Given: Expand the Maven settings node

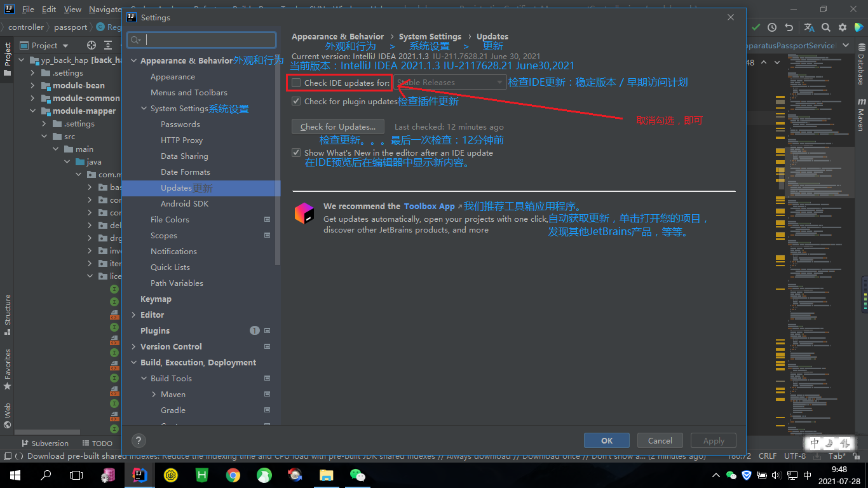Looking at the screenshot, I should (x=154, y=395).
